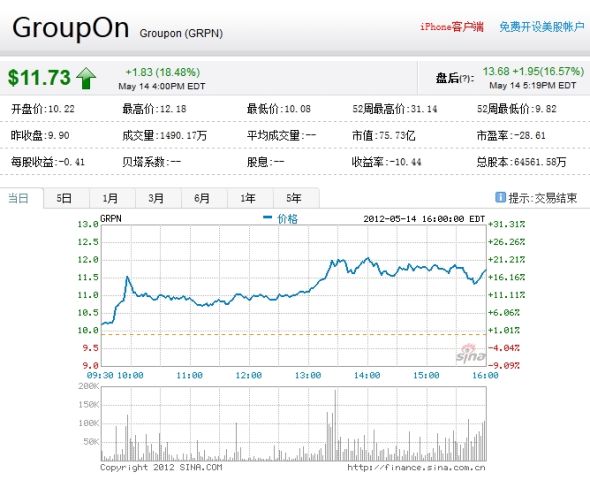Screen dimensions: 590x480
Task: Click the 价格 legend text
Action: tap(287, 219)
